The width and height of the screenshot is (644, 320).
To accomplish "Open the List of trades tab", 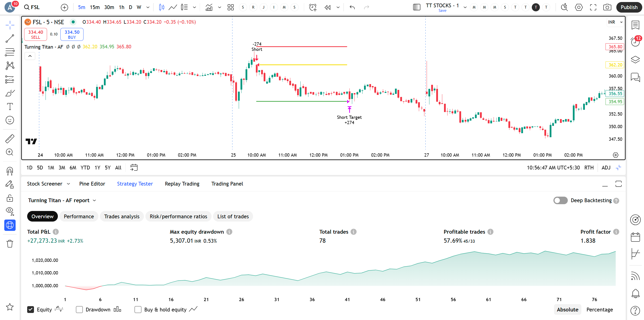I will 233,217.
